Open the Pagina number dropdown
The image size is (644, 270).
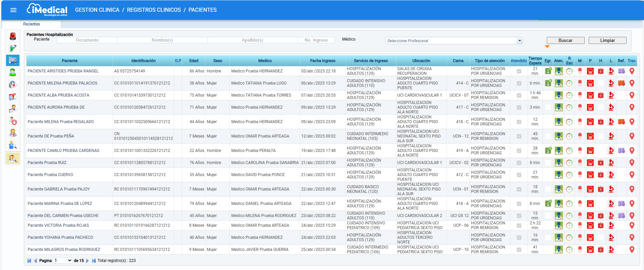point(63,261)
